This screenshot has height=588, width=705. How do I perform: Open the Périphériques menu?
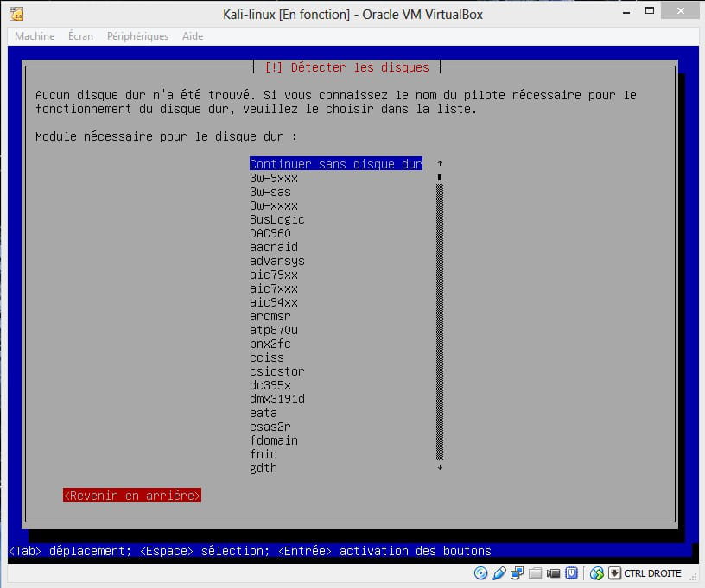click(138, 36)
